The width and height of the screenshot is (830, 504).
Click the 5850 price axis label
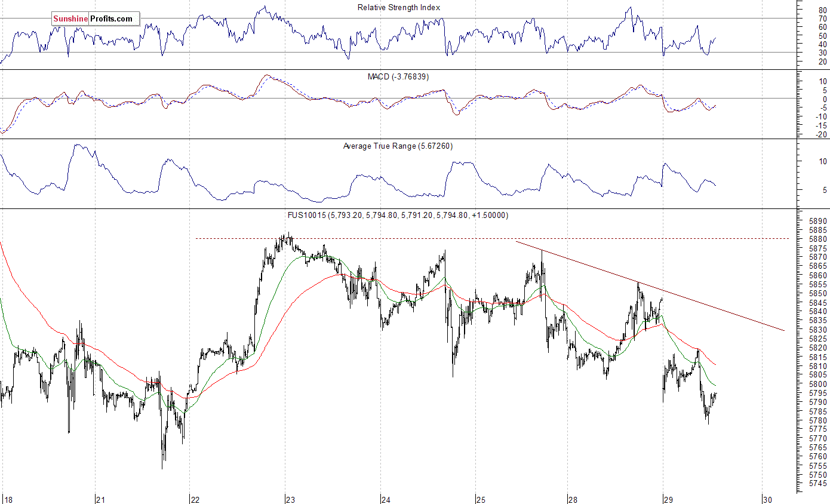coord(817,293)
